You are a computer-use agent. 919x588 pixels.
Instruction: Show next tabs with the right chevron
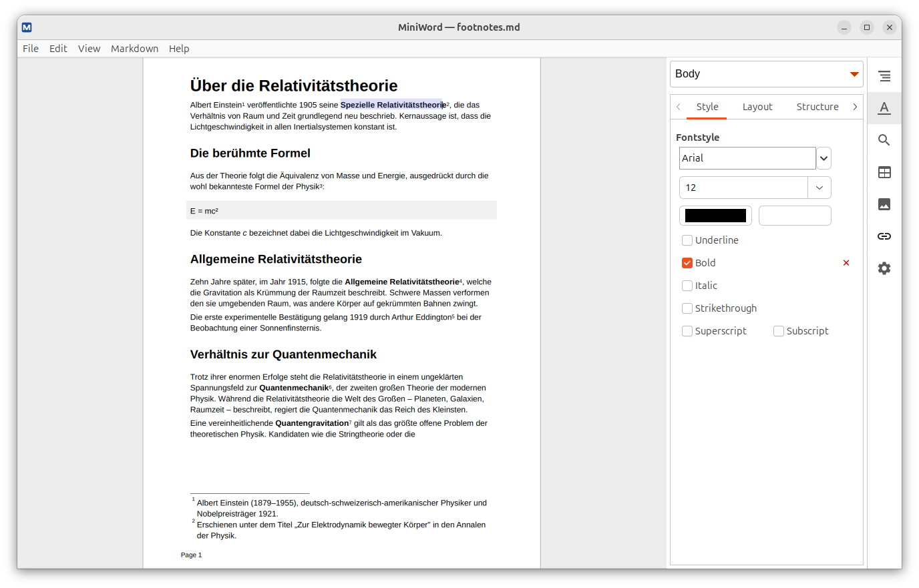pyautogui.click(x=855, y=107)
